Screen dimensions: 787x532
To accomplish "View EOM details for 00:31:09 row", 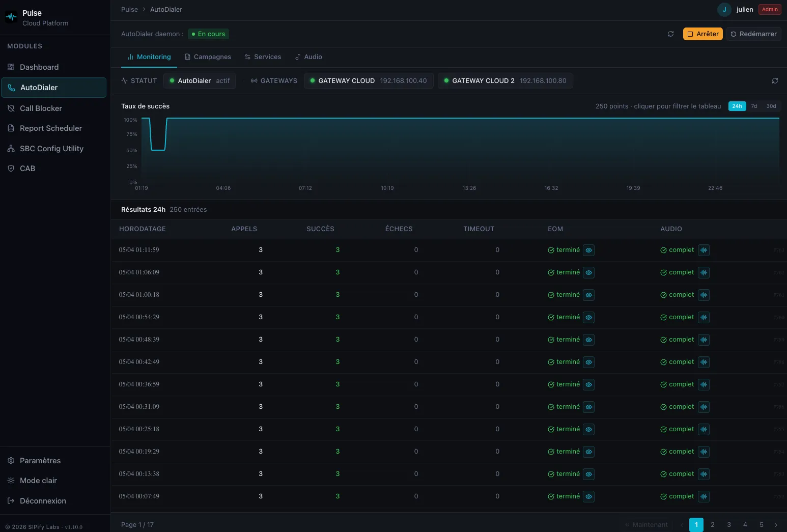I will click(x=588, y=407).
